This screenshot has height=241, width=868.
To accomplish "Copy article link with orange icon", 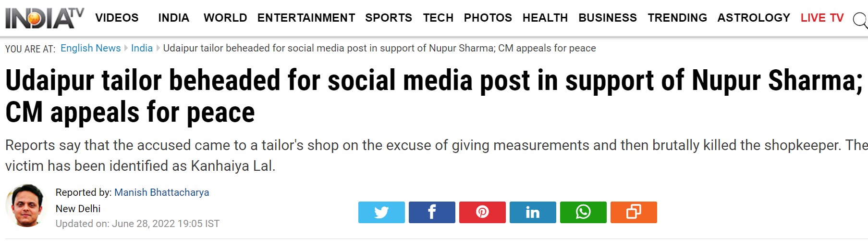I will 634,212.
